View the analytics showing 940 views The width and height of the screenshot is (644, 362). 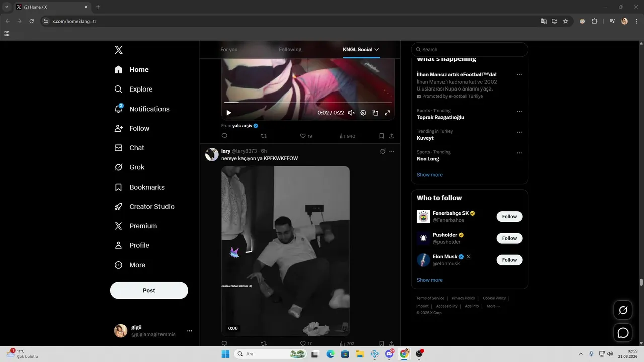(x=347, y=136)
